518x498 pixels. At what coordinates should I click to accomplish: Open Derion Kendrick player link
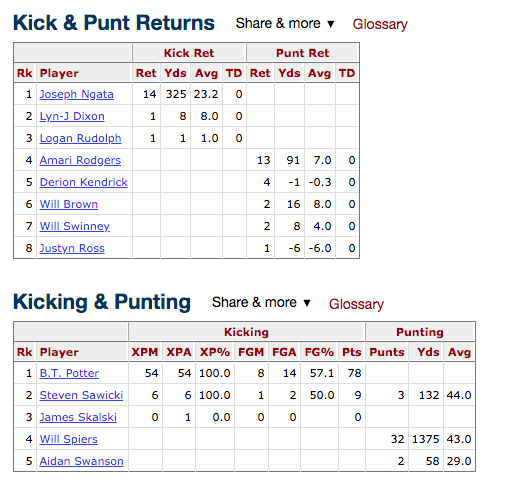(x=84, y=182)
